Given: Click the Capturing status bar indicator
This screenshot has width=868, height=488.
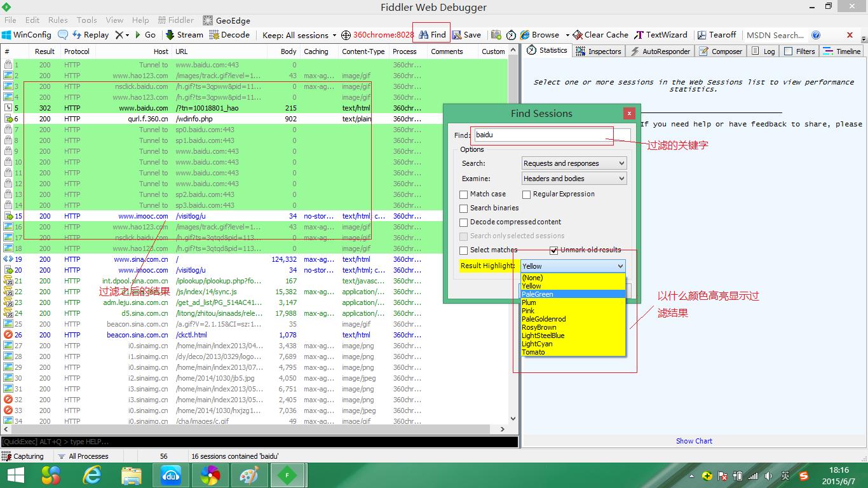Looking at the screenshot, I should pyautogui.click(x=23, y=456).
